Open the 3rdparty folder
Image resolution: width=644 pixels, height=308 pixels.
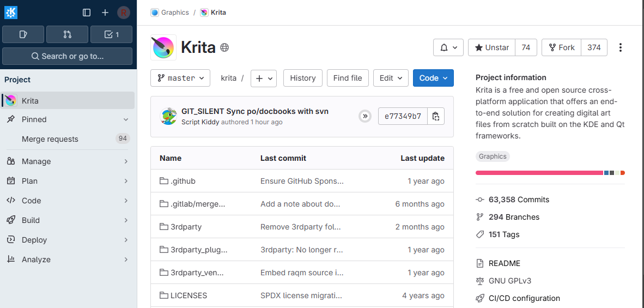point(186,227)
